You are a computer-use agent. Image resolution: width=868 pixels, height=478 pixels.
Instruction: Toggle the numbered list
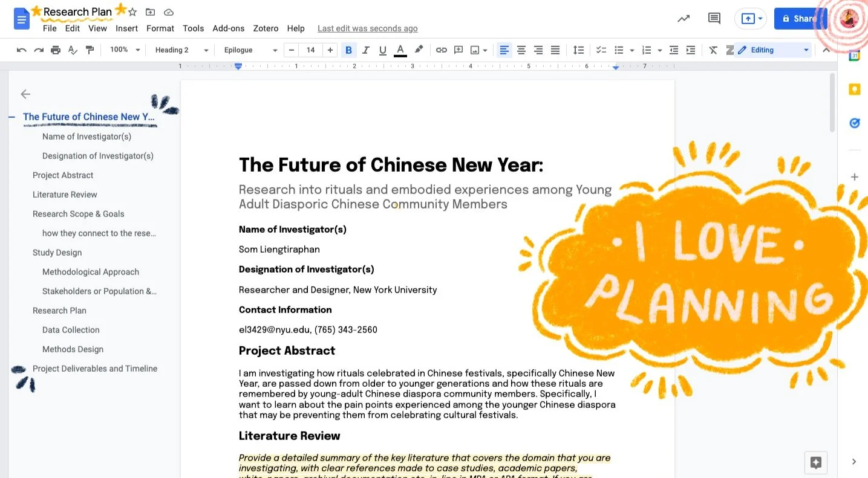(647, 50)
